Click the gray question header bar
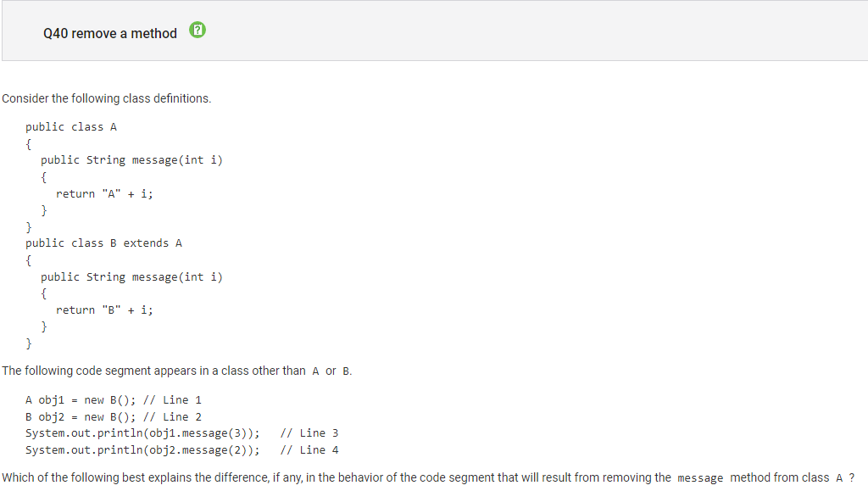 pos(435,31)
